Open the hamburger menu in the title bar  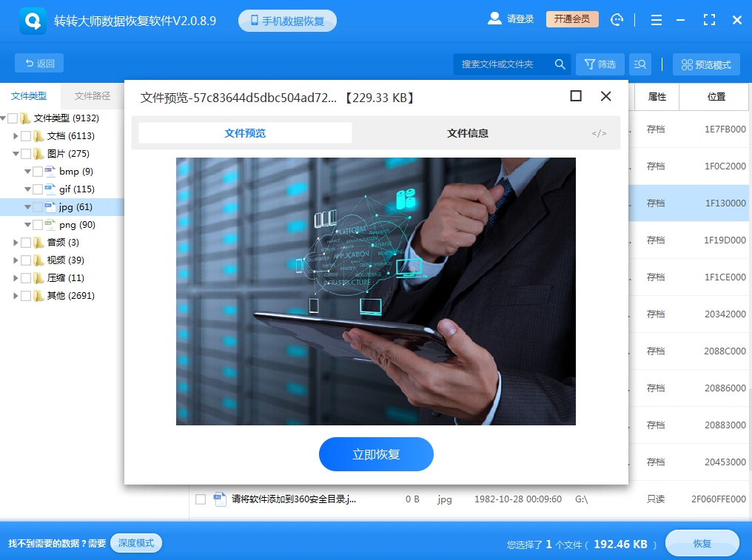coord(656,19)
